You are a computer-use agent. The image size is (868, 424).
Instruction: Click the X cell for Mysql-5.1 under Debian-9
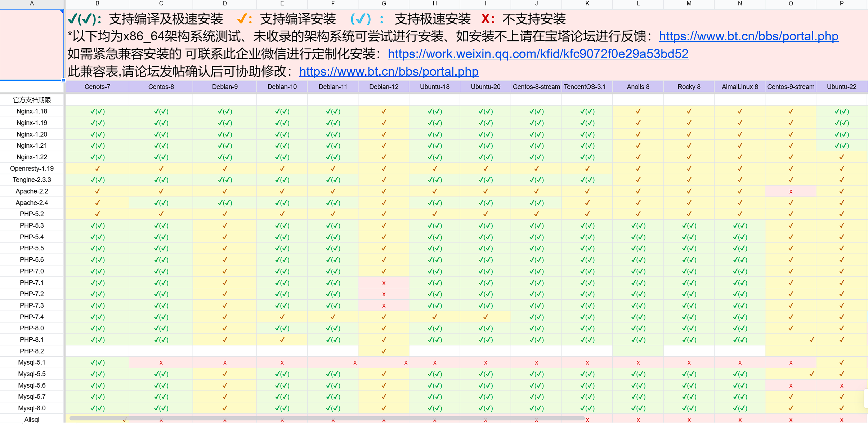[x=225, y=362]
